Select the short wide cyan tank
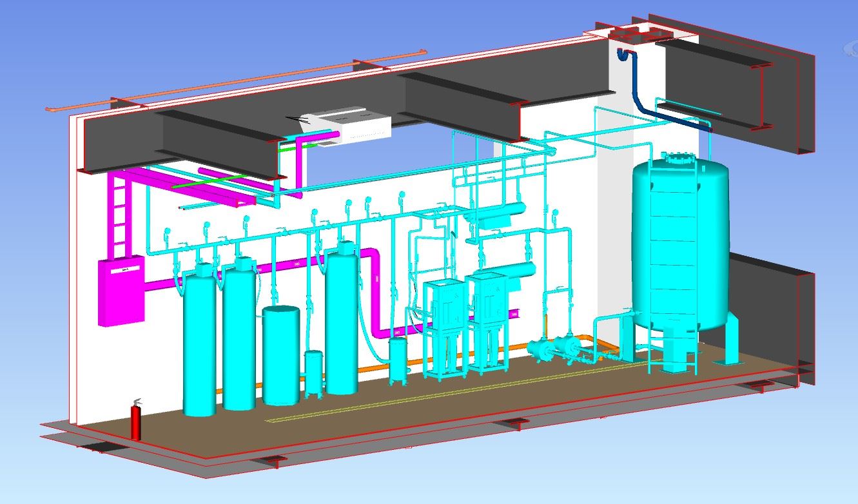The height and width of the screenshot is (504, 858). [x=281, y=354]
